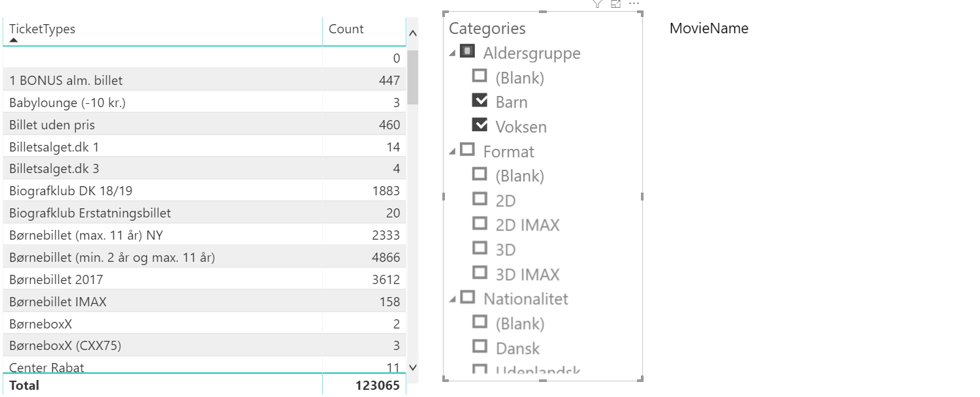Image resolution: width=980 pixels, height=397 pixels.
Task: Check the Nationalitet group checkbox
Action: 467,297
